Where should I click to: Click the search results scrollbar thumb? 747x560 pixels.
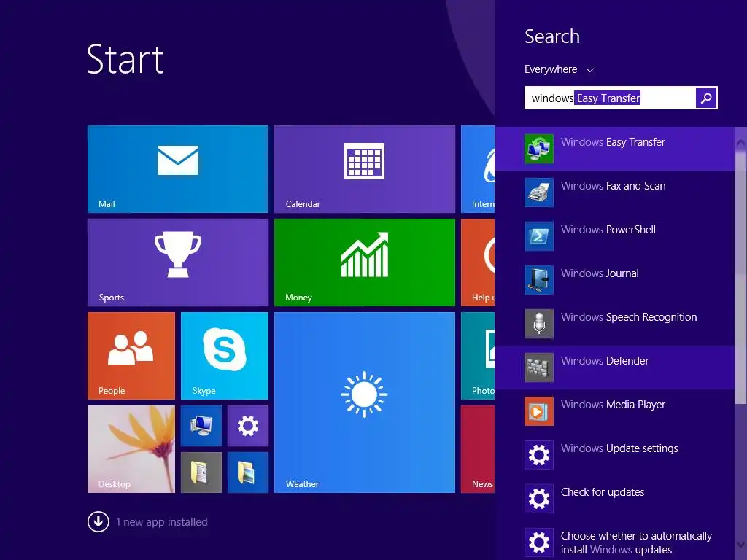tap(741, 276)
